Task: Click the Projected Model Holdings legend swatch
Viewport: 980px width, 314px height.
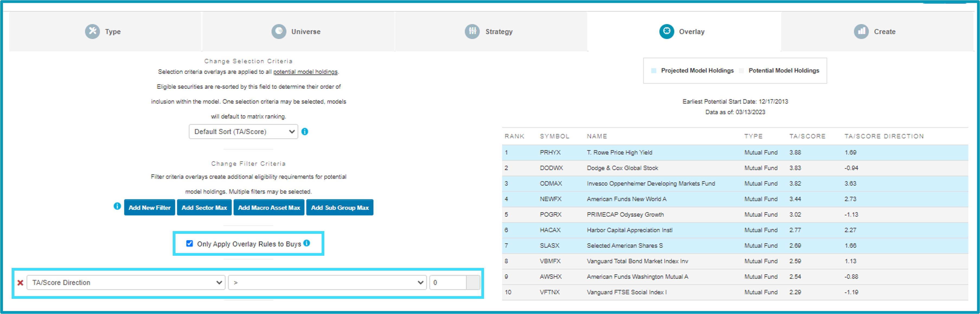Action: 654,71
